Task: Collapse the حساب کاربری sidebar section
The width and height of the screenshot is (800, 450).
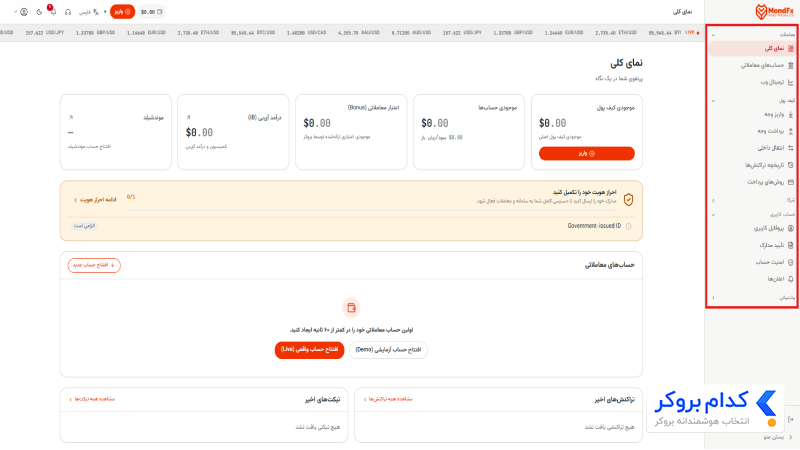Action: coord(713,215)
